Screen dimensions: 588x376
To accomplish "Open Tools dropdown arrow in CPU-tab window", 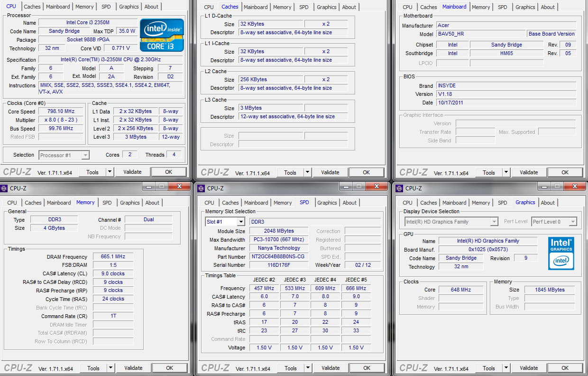I will pyautogui.click(x=110, y=172).
